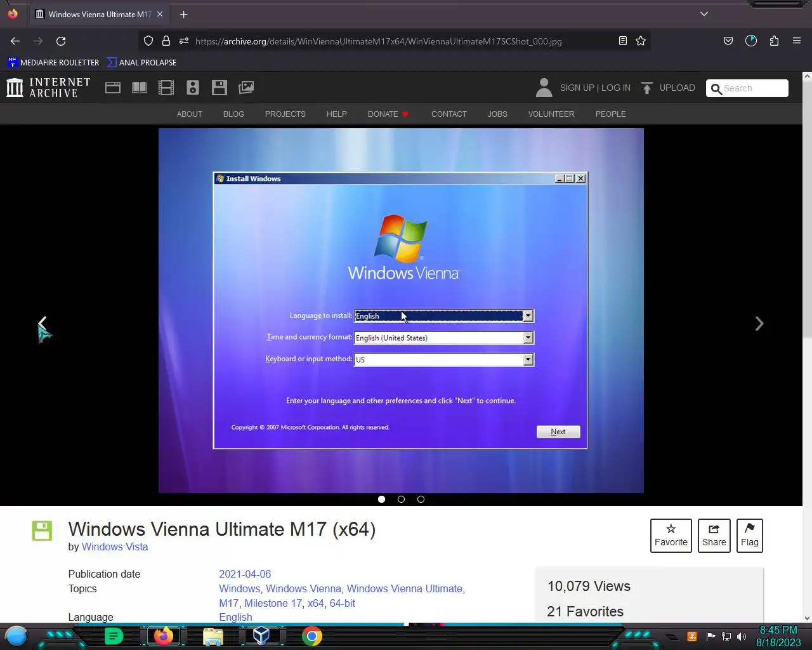Click the upload arrow icon
Viewport: 812px width, 650px height.
tap(646, 88)
